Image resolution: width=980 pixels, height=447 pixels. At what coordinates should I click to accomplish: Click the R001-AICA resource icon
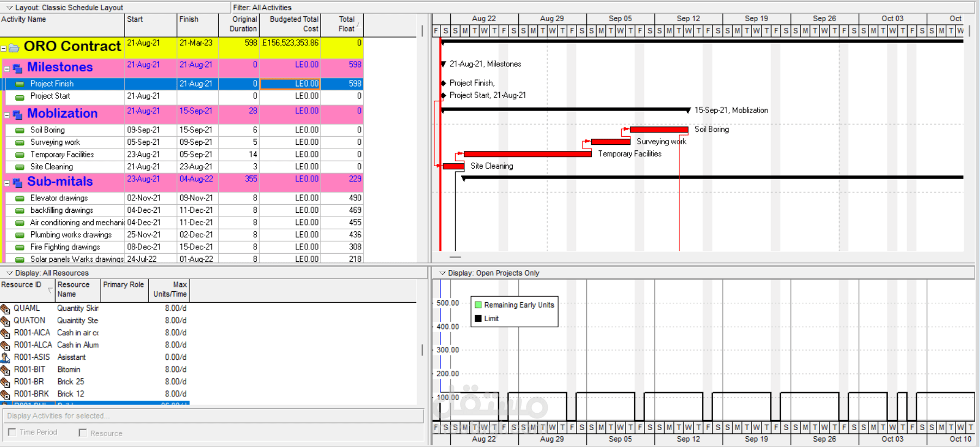(x=5, y=333)
